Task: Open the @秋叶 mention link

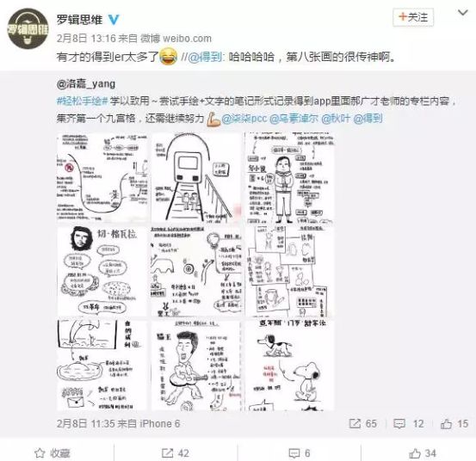Action: click(336, 119)
